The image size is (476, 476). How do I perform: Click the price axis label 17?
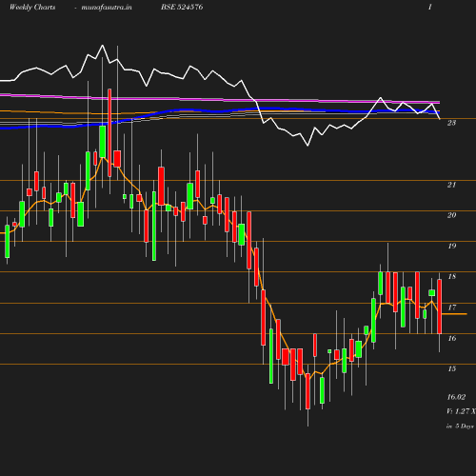click(451, 307)
